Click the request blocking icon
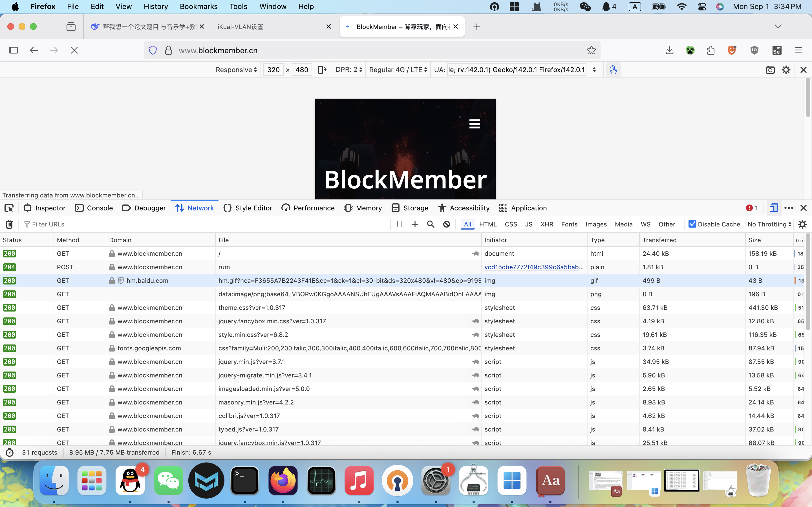 446,224
